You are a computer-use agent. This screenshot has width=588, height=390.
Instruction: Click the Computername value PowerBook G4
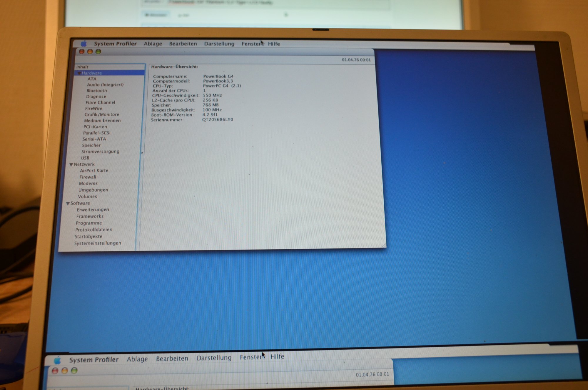pos(218,76)
